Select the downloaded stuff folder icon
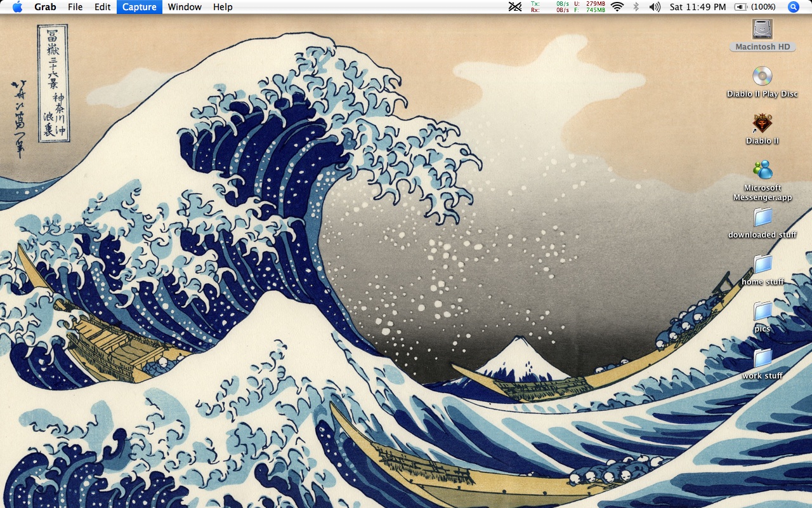Image resolution: width=812 pixels, height=508 pixels. pyautogui.click(x=763, y=217)
